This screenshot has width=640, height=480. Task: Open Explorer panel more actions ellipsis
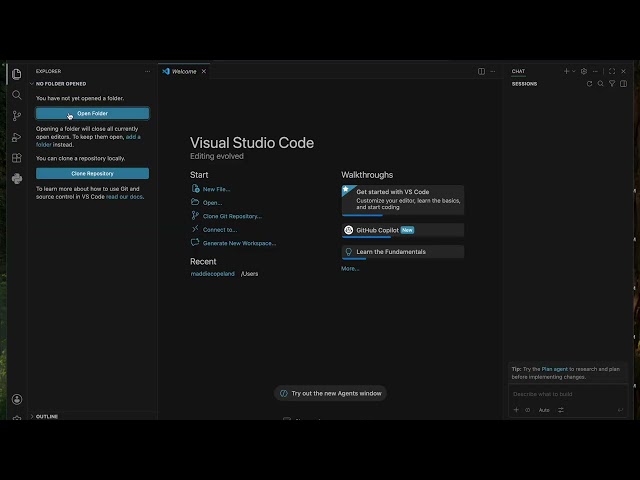click(147, 71)
